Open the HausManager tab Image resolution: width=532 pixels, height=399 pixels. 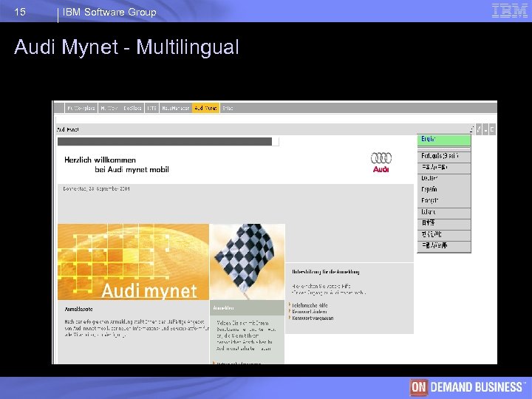175,108
